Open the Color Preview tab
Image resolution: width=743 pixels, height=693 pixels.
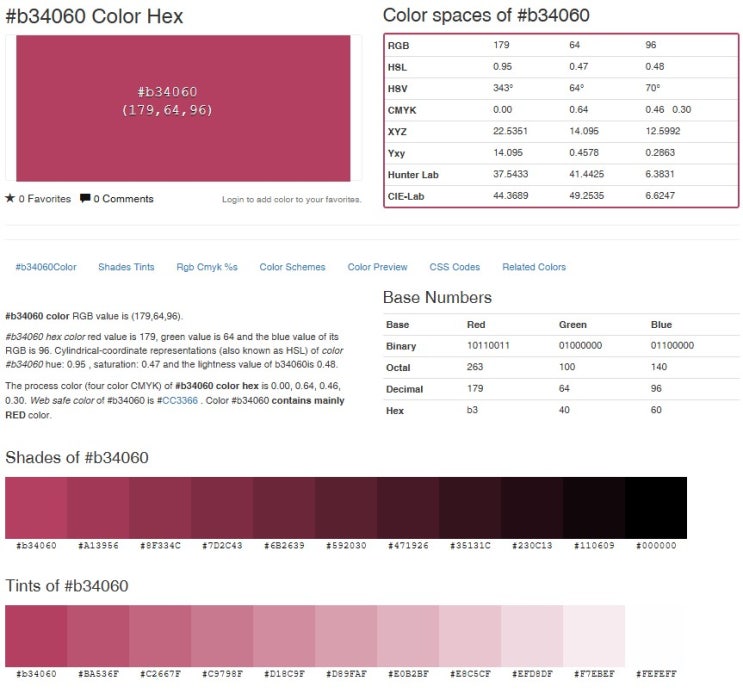[377, 267]
